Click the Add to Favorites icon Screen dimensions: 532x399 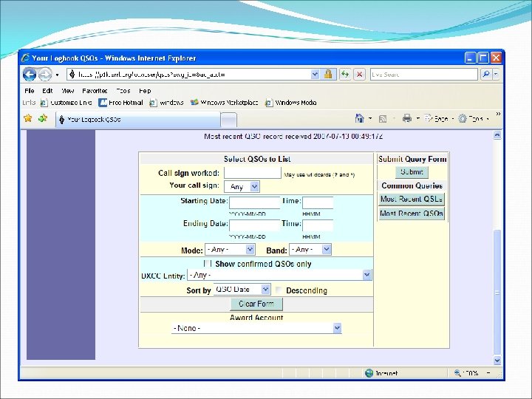coord(43,118)
